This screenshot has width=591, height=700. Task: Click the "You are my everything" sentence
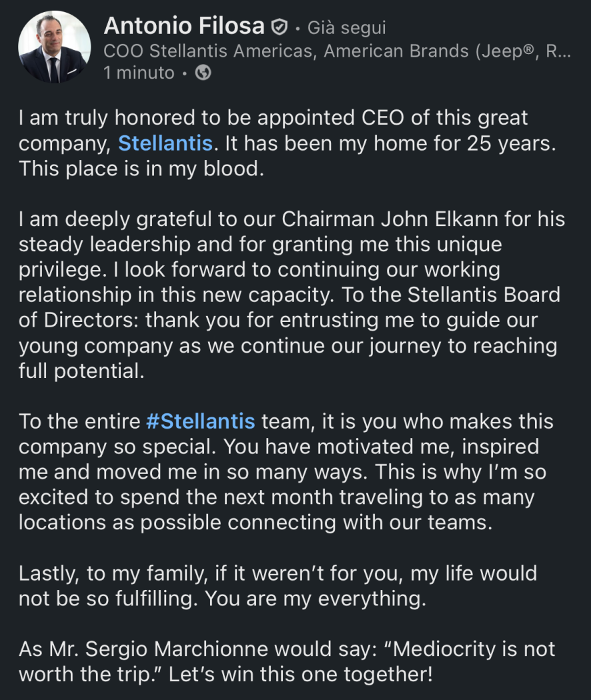click(315, 598)
